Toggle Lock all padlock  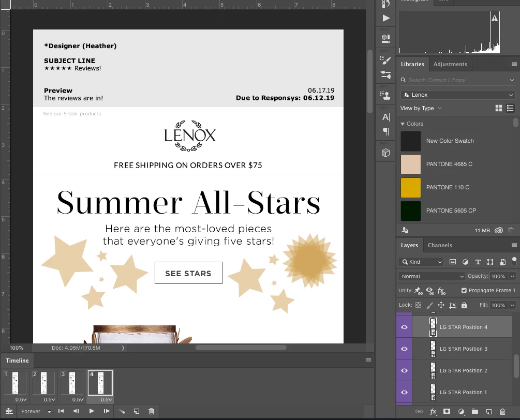pos(464,305)
